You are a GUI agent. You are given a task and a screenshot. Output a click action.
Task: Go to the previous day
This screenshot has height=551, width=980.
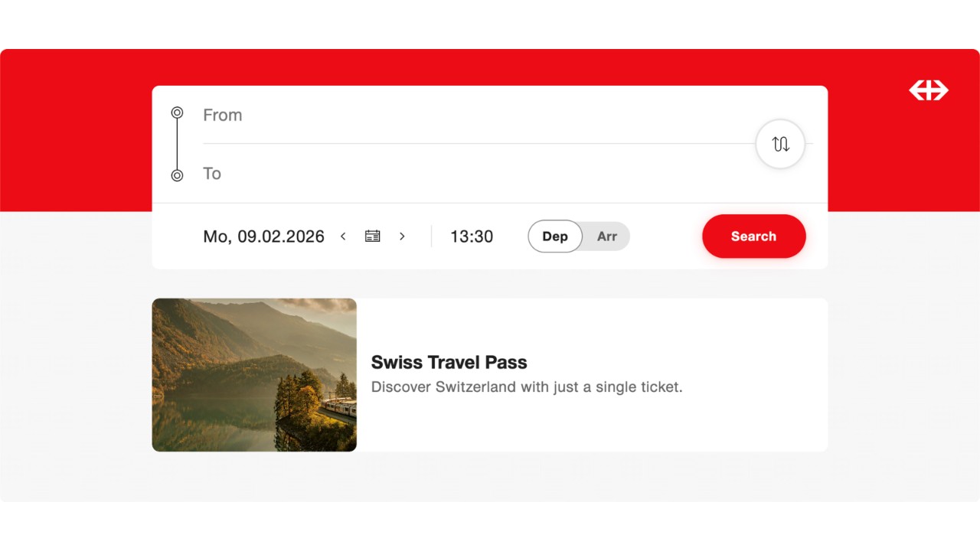pos(343,236)
